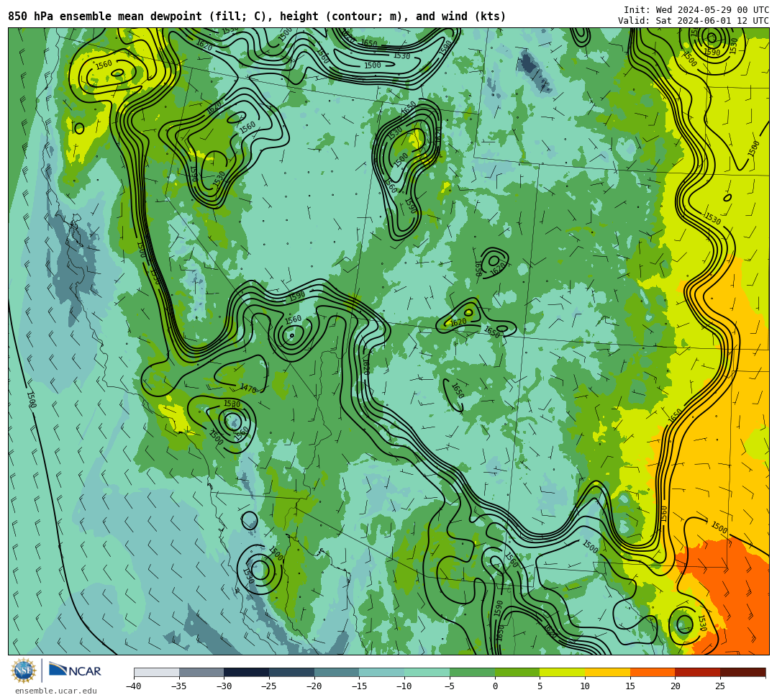Click the 20 colorbar tick label

tap(675, 686)
